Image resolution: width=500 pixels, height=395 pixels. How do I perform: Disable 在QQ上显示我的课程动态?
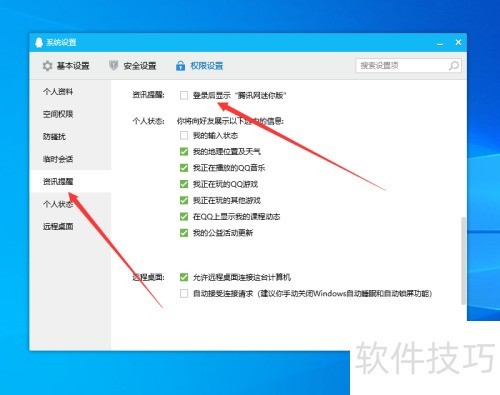(x=184, y=217)
